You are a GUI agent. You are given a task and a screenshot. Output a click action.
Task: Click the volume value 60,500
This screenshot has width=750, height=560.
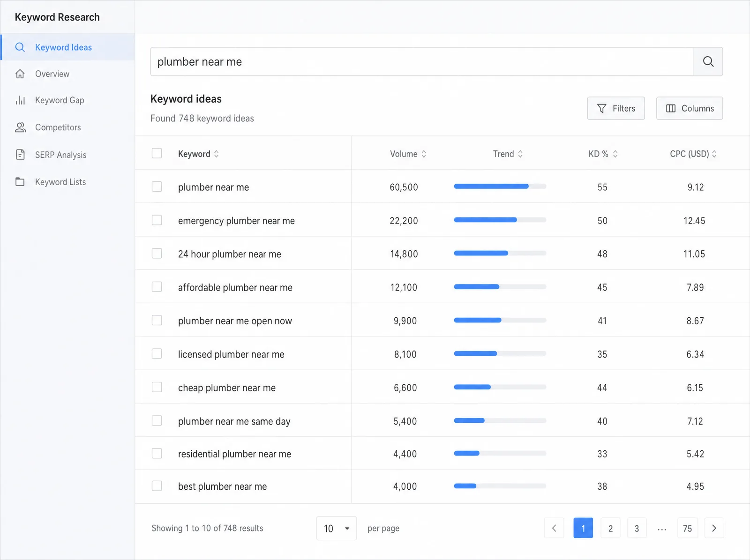(x=404, y=187)
